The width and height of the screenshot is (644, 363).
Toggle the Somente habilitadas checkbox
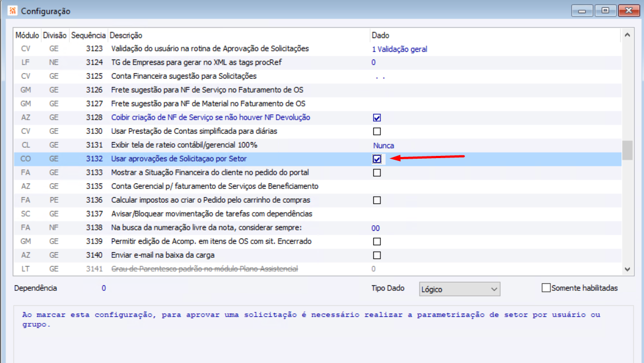pyautogui.click(x=546, y=288)
